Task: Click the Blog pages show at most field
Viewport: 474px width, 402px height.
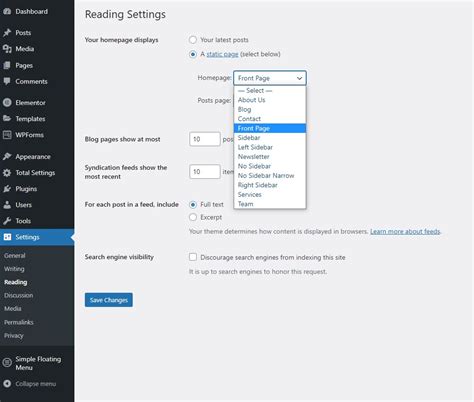Action: pyautogui.click(x=205, y=139)
